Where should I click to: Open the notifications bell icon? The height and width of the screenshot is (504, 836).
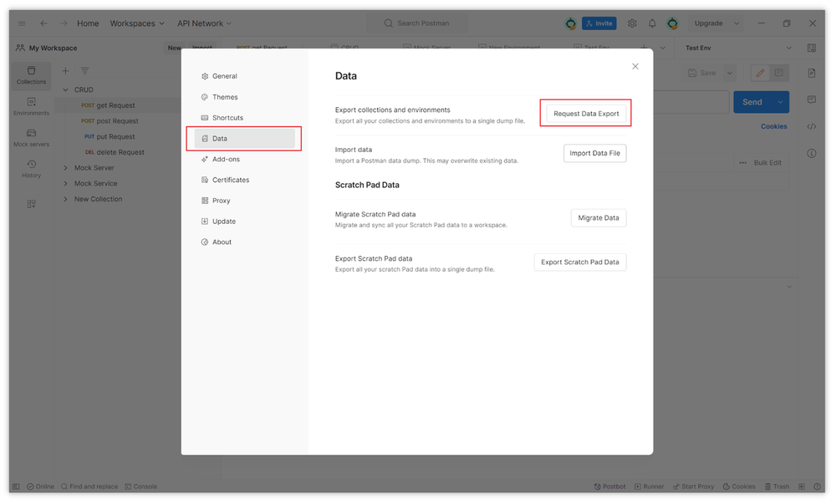coord(652,23)
